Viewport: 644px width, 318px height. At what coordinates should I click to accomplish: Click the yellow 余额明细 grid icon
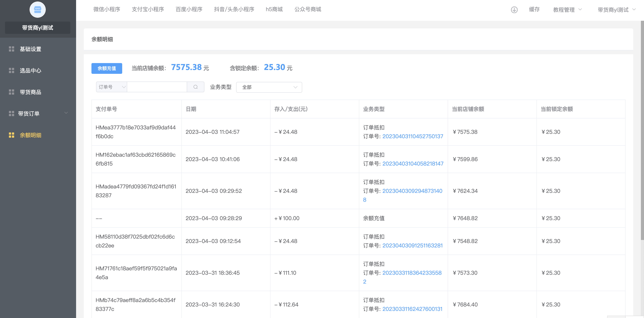[x=12, y=135]
